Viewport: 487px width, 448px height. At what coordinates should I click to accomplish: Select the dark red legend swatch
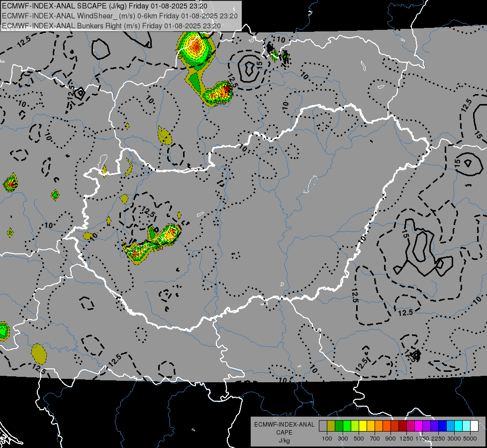pyautogui.click(x=403, y=426)
